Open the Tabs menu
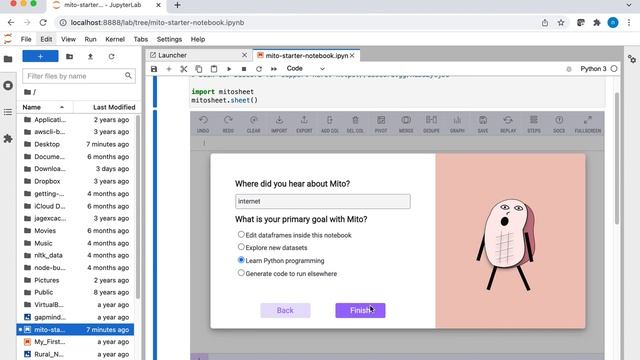Image resolution: width=640 pixels, height=360 pixels. [x=140, y=39]
